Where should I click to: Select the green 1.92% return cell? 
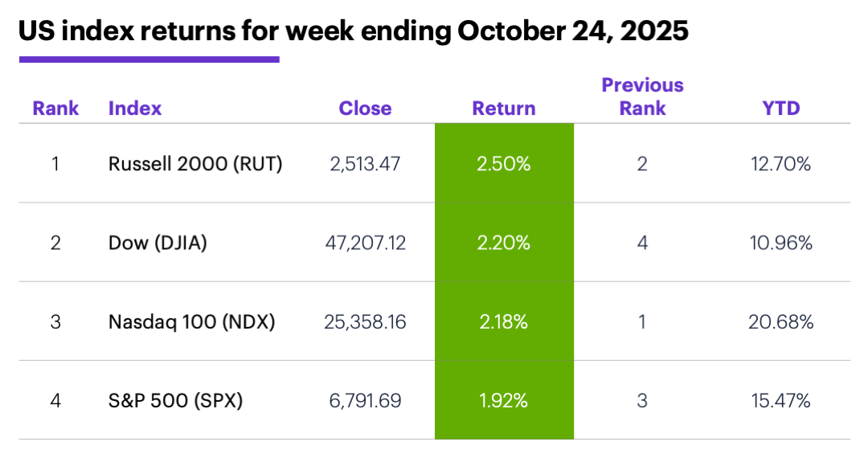504,400
